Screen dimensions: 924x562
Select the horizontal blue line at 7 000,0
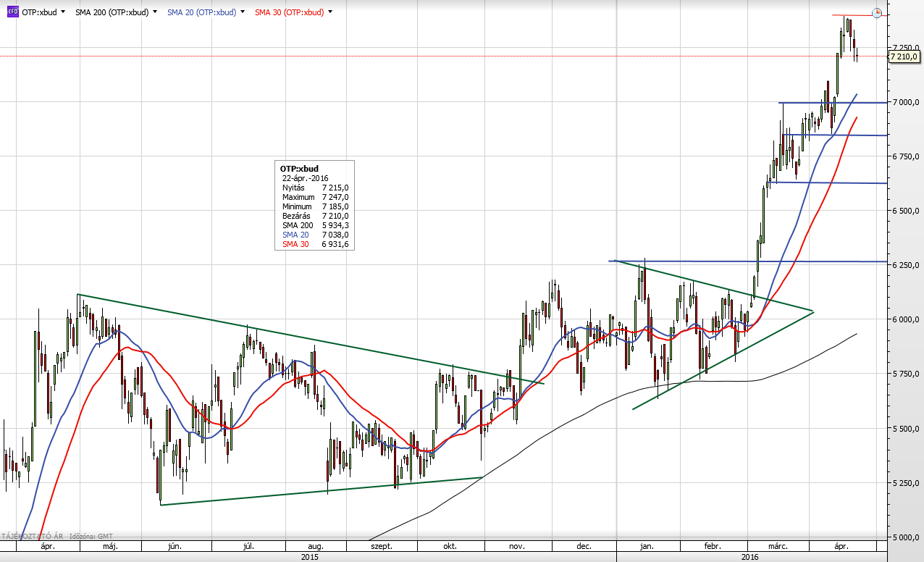coord(833,103)
